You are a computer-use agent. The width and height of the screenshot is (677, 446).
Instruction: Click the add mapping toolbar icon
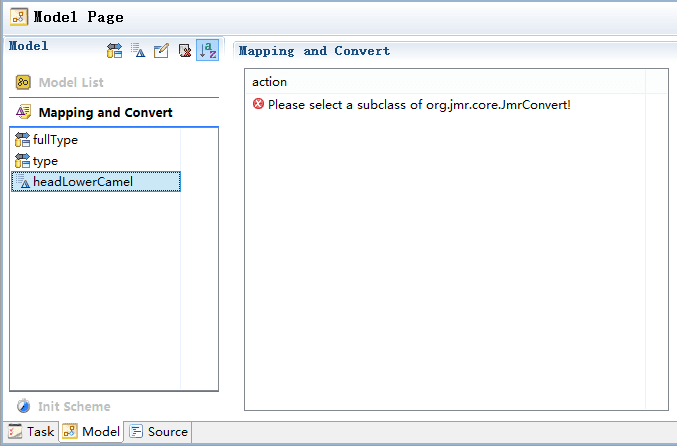coord(114,51)
